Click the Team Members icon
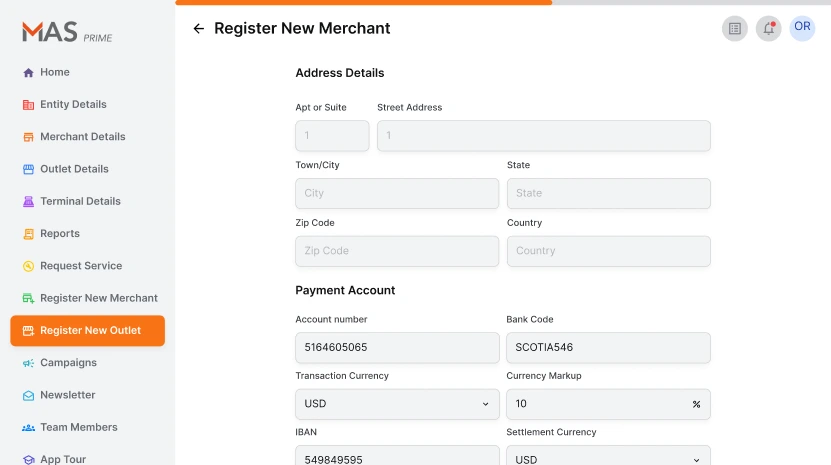 pos(28,428)
